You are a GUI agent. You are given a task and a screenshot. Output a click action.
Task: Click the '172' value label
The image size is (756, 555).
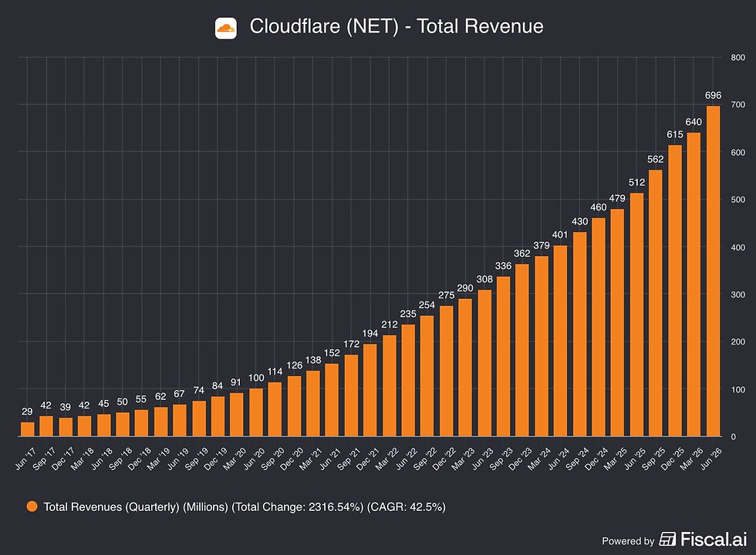352,344
